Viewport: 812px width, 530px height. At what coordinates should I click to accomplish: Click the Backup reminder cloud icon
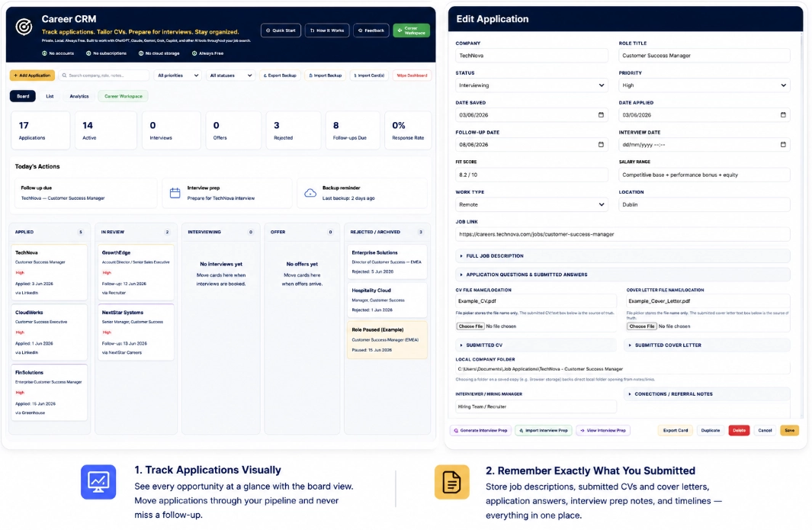click(x=310, y=193)
